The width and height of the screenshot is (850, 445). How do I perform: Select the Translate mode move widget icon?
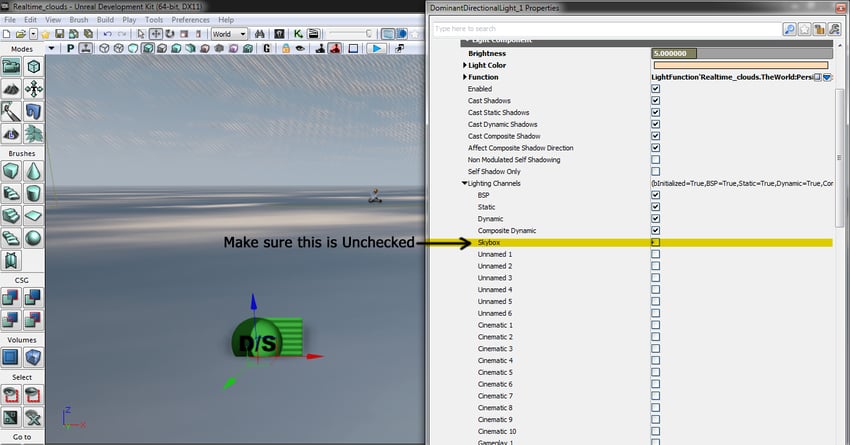[x=156, y=34]
